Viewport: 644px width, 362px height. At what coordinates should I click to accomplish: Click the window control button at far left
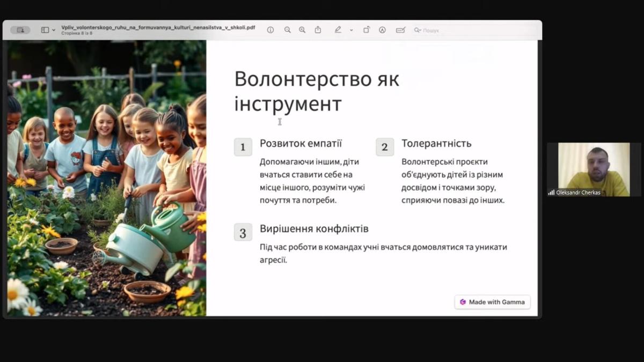(20, 30)
